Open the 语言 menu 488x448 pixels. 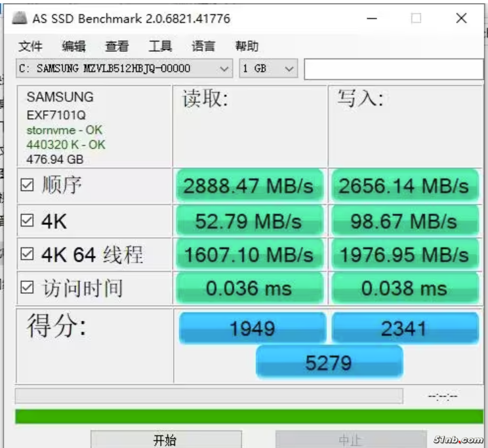coord(203,46)
